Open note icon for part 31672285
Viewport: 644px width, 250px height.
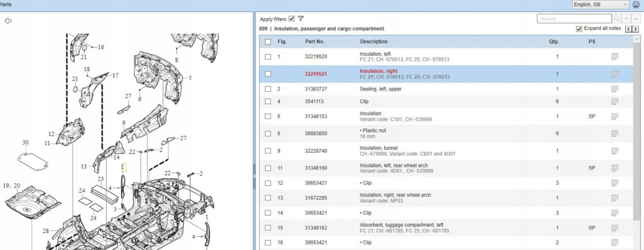[614, 198]
